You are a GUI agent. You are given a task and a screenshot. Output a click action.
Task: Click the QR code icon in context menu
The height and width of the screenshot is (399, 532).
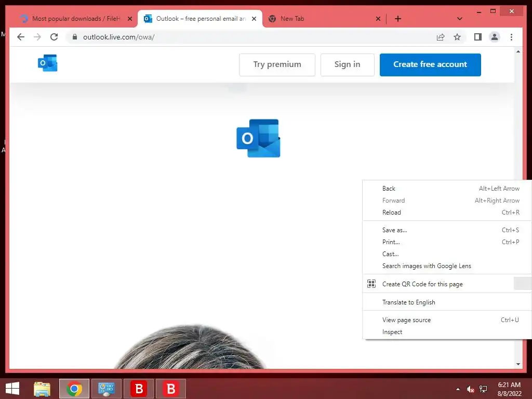click(371, 284)
